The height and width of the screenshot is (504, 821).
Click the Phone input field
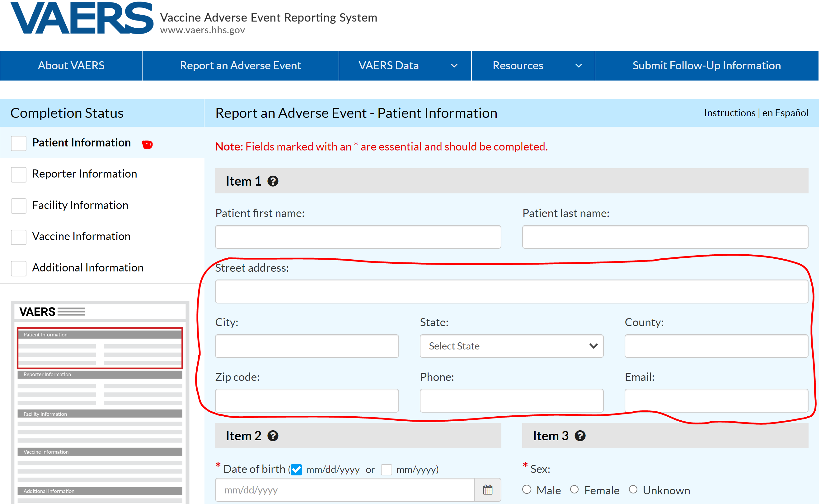point(511,400)
